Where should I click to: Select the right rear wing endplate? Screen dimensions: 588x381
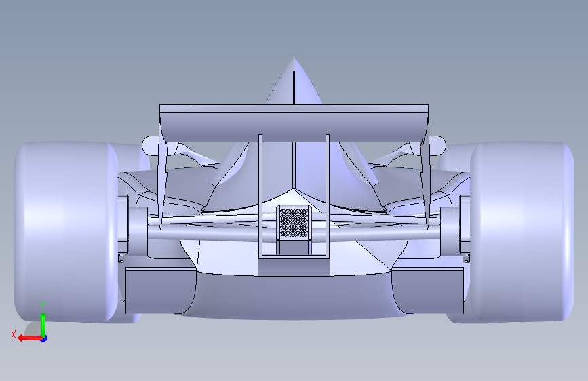coord(425,172)
